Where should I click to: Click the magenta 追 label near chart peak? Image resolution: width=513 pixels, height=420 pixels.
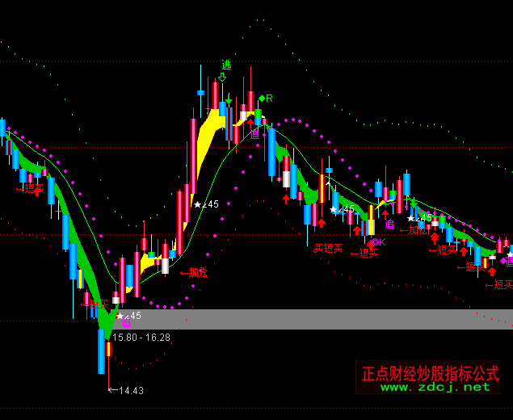pos(255,134)
